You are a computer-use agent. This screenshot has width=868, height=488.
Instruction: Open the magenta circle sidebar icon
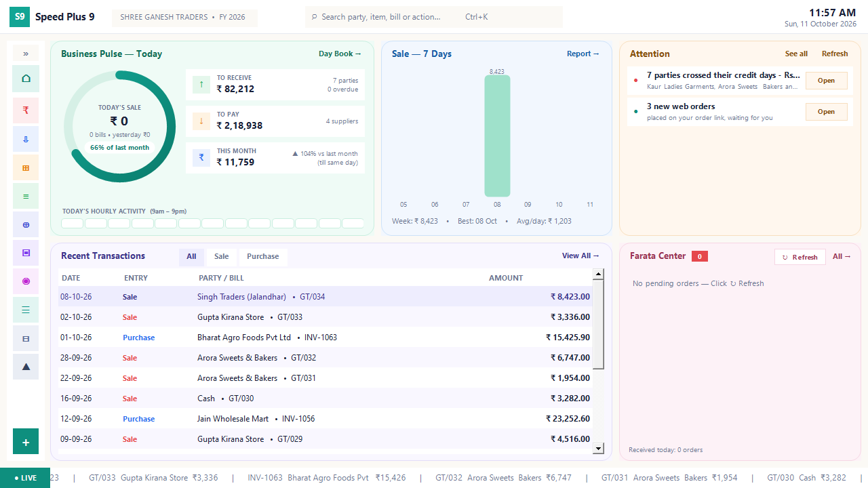point(26,281)
